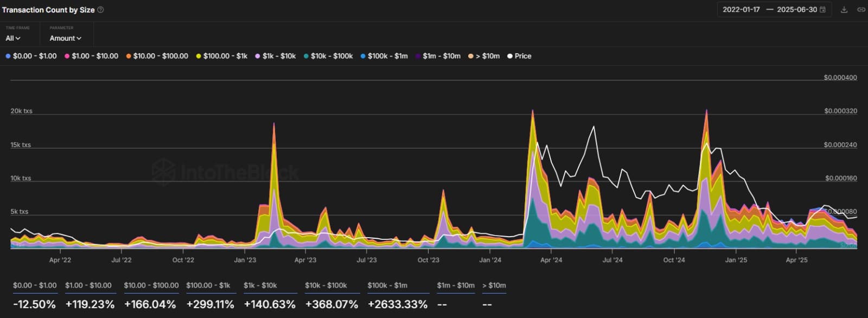This screenshot has height=318, width=868.
Task: Click the info help icon beside chart title
Action: 100,10
